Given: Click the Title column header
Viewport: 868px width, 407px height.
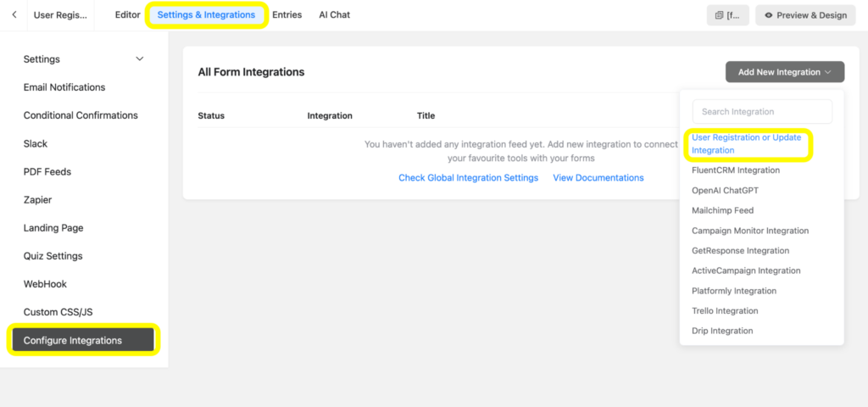Looking at the screenshot, I should pyautogui.click(x=426, y=115).
